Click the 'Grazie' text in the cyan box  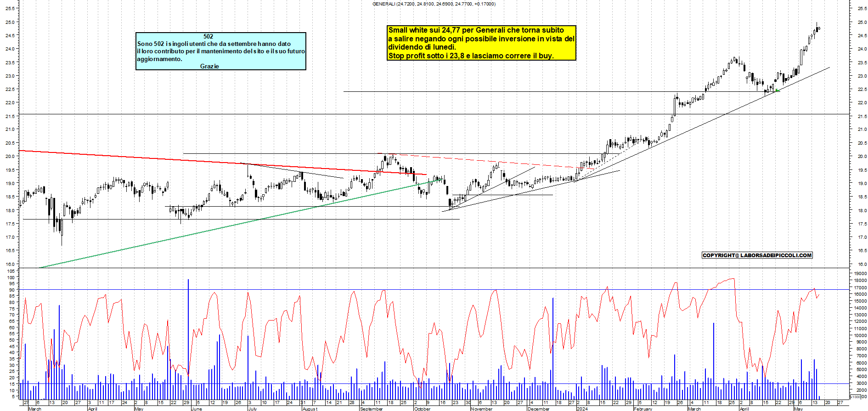[209, 66]
